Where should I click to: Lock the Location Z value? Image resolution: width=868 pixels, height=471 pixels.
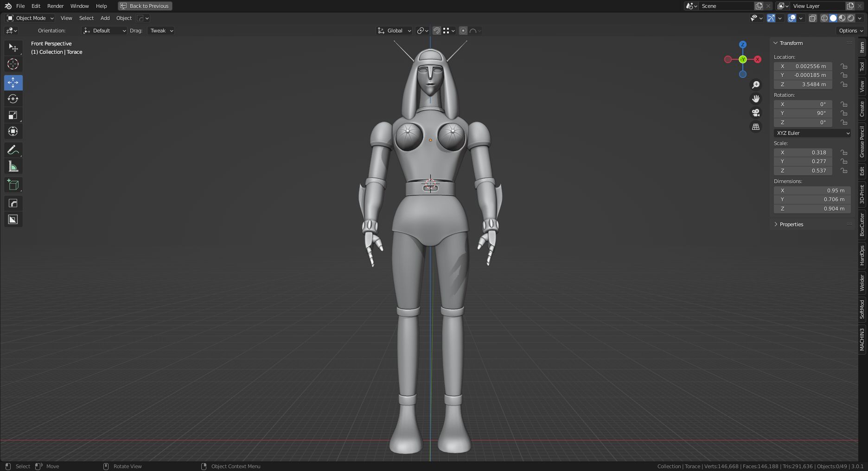(844, 84)
